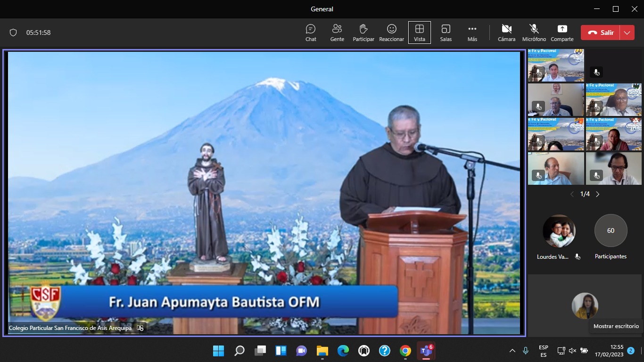Open the Salas breakout rooms
Image resolution: width=644 pixels, height=362 pixels.
[x=446, y=33]
